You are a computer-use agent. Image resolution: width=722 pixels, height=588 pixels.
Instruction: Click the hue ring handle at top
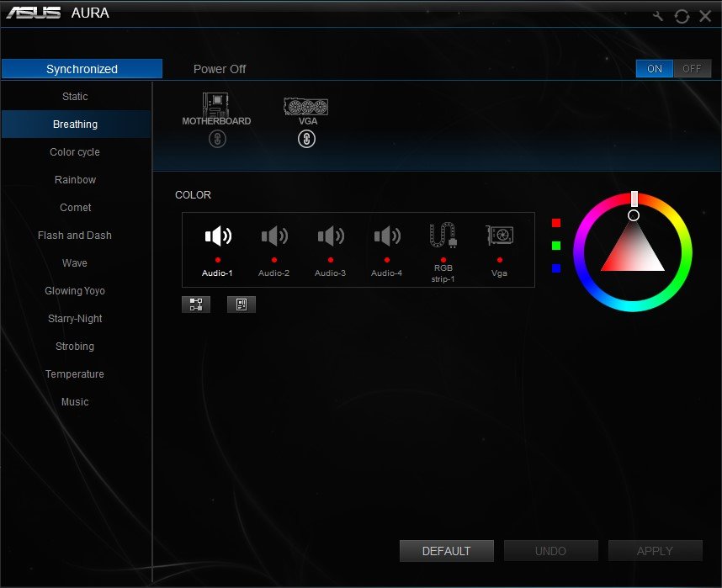point(634,199)
